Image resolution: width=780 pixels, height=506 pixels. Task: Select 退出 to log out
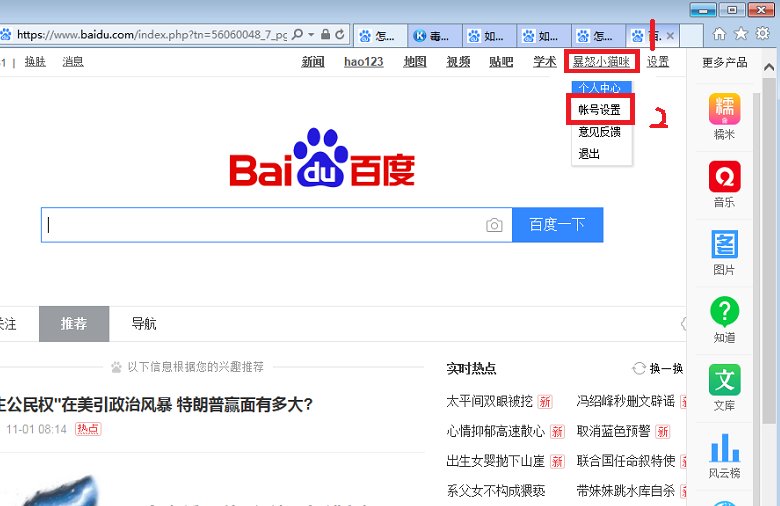pyautogui.click(x=589, y=154)
